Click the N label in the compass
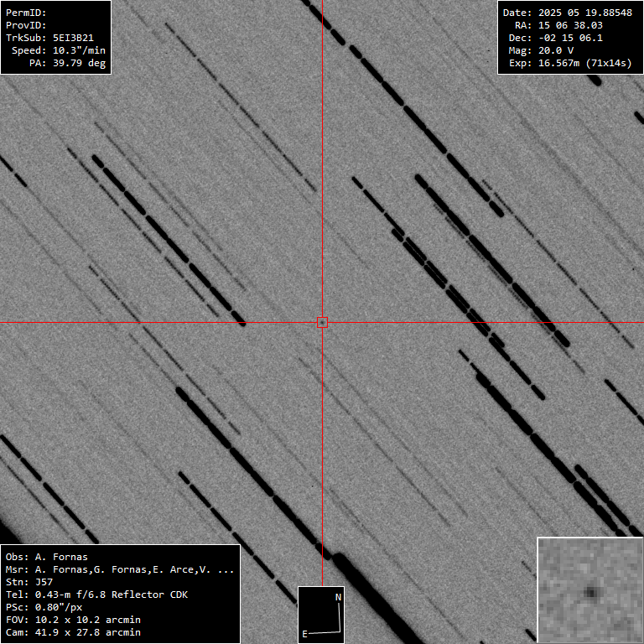This screenshot has width=644, height=644. click(338, 597)
